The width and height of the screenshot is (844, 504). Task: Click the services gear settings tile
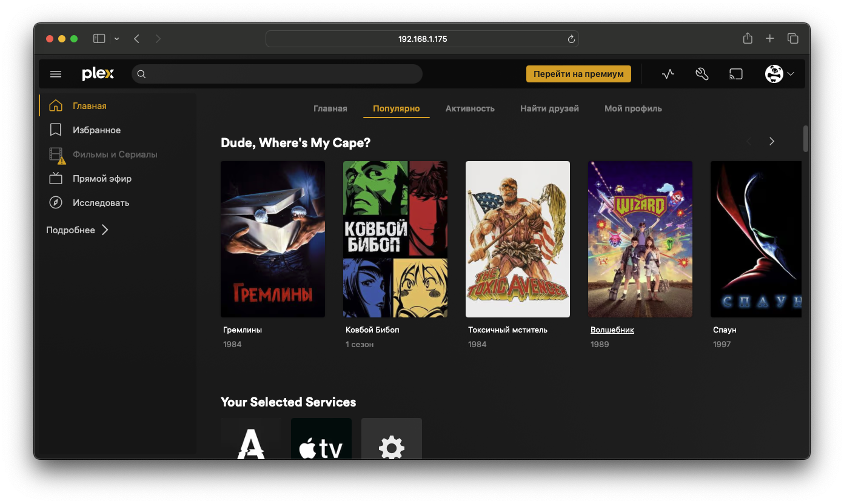click(392, 439)
